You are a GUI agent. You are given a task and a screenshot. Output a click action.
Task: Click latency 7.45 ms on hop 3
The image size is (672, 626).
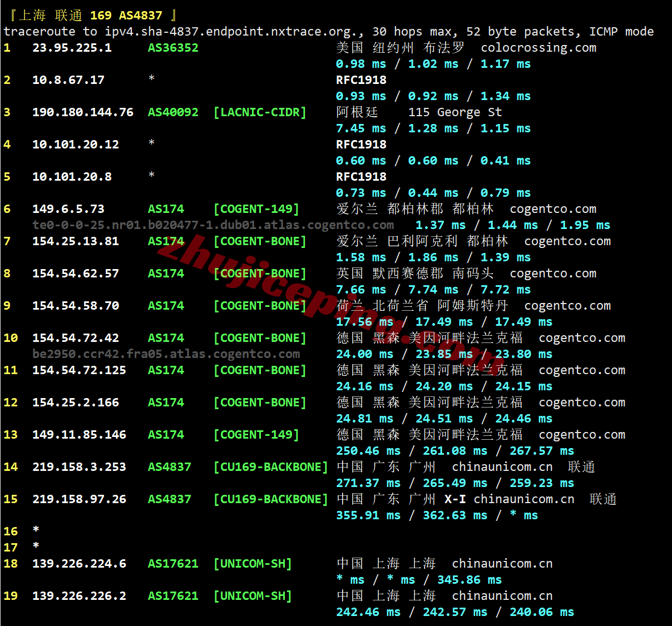tap(361, 128)
